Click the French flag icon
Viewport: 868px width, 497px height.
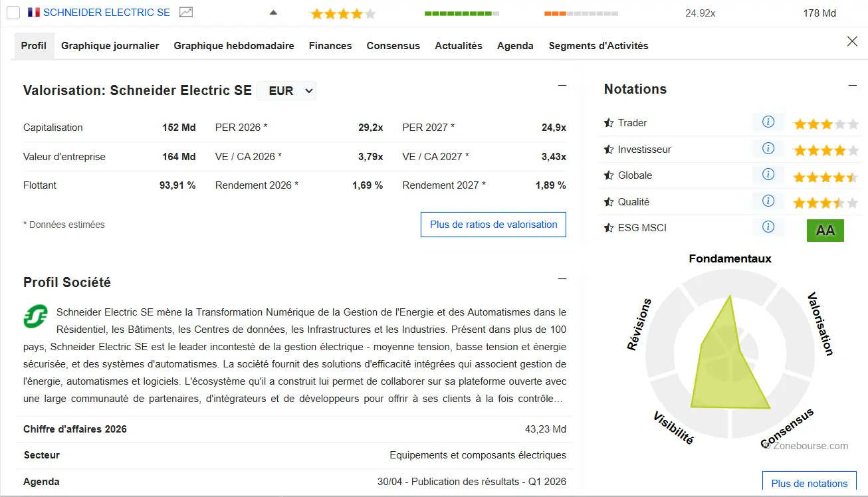pos(33,13)
